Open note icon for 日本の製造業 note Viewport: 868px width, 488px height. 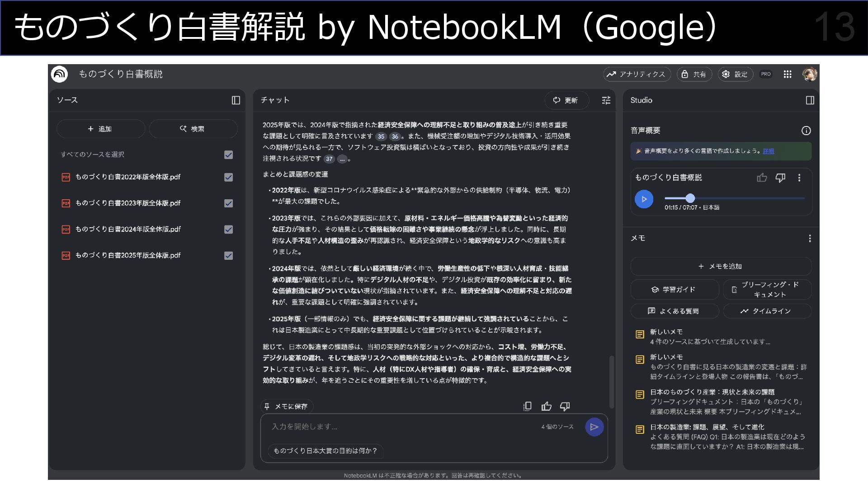coord(640,429)
